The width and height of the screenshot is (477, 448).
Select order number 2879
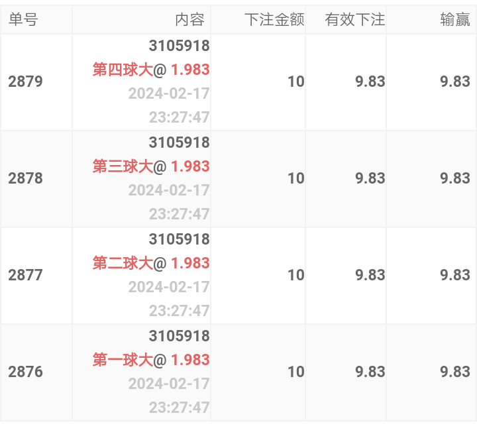pos(26,82)
